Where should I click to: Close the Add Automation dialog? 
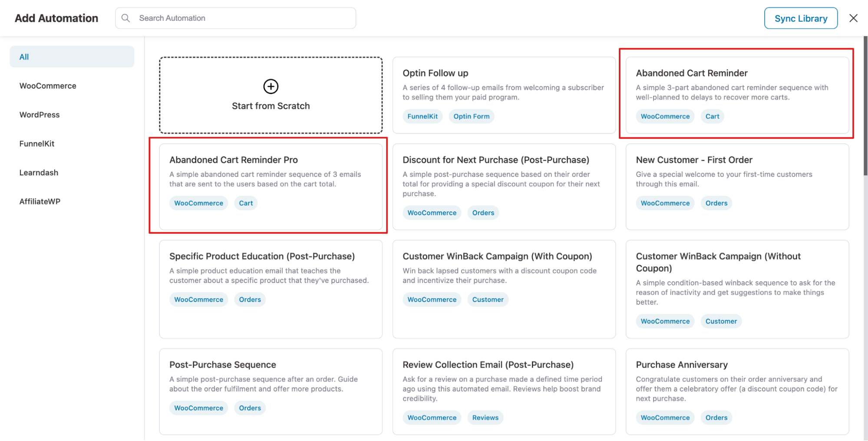click(x=853, y=18)
